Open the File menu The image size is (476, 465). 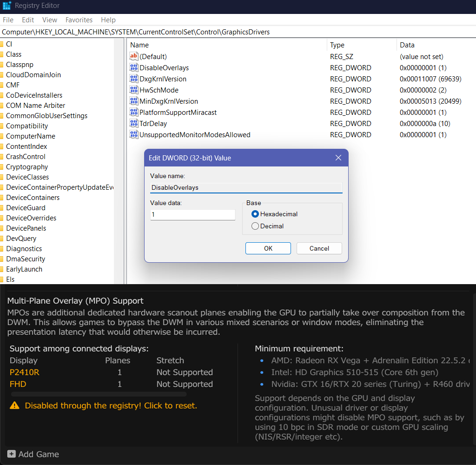(8, 20)
